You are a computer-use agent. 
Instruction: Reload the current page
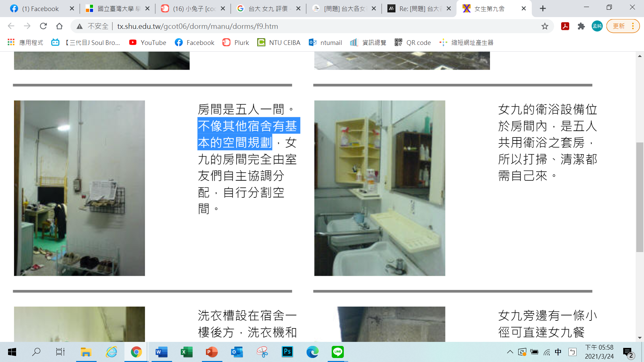pyautogui.click(x=43, y=26)
